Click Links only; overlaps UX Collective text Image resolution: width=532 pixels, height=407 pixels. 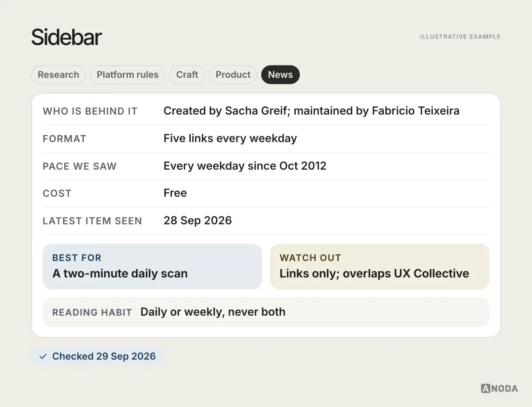coord(374,273)
